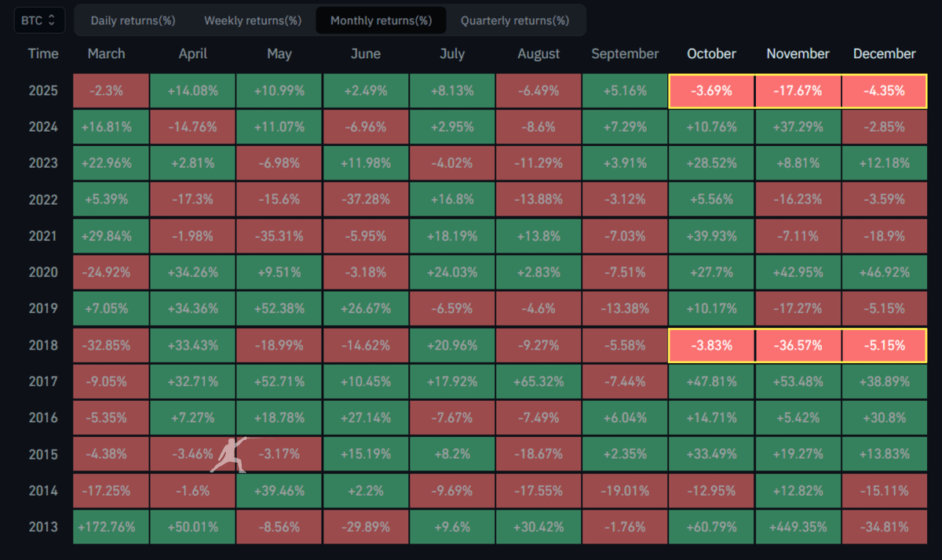This screenshot has height=560, width=942.
Task: Click the -35.31% May 2021 cell
Action: [x=279, y=236]
